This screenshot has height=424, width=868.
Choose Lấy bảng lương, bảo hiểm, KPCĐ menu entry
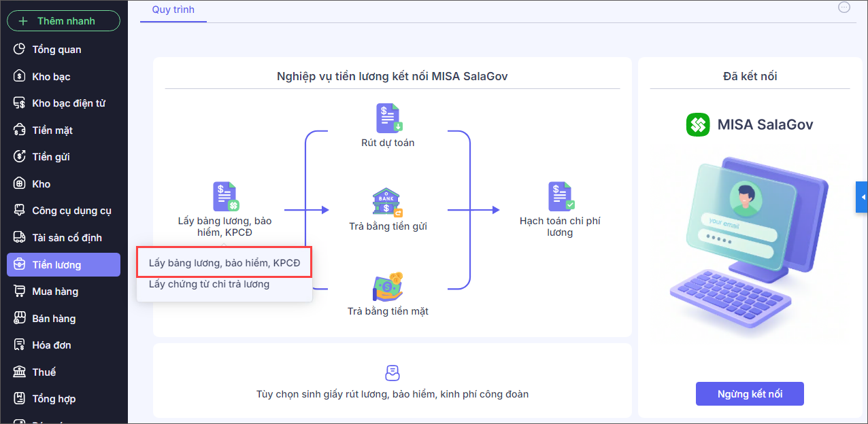point(224,263)
